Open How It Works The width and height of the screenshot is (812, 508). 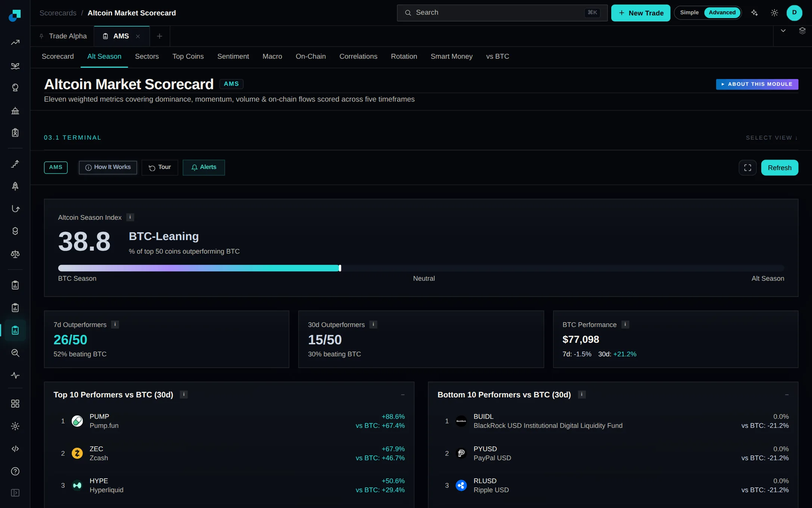[108, 167]
